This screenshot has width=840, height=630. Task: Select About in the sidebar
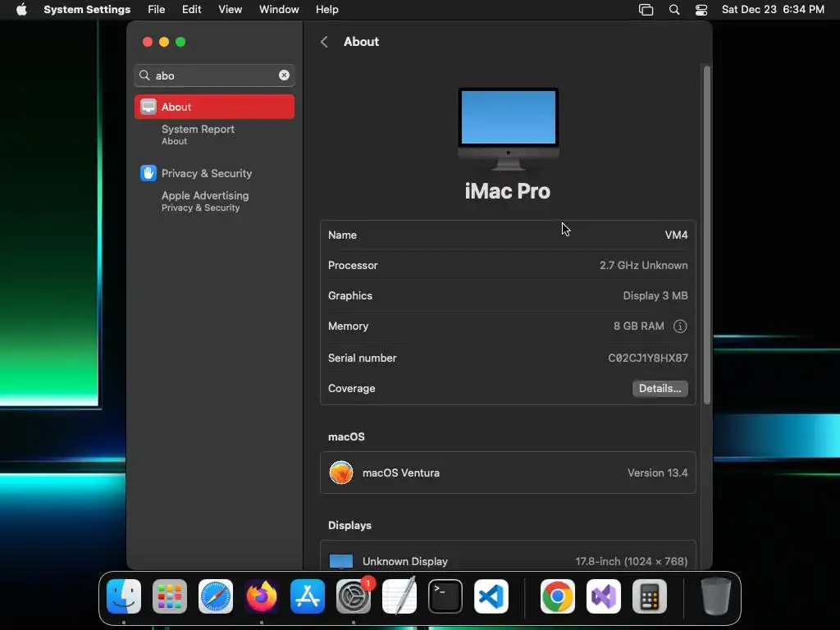click(214, 107)
